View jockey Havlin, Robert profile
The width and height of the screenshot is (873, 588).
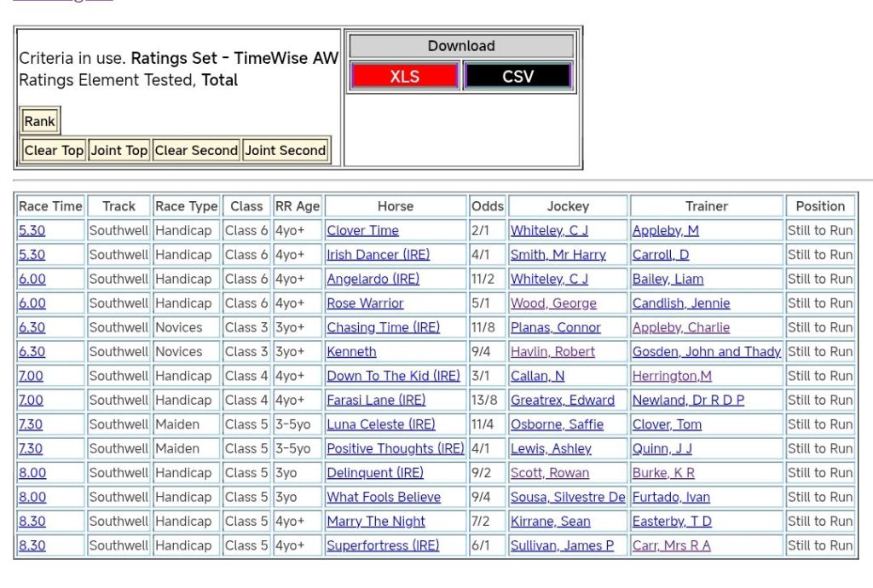(x=552, y=352)
